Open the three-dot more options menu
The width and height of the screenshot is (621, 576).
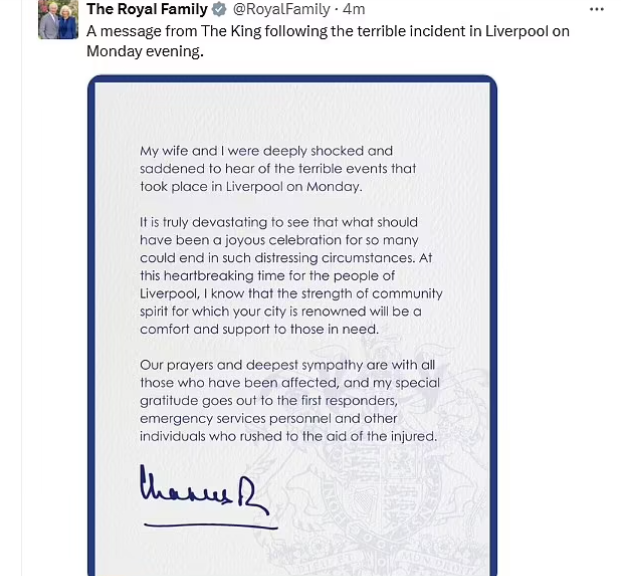pos(597,10)
